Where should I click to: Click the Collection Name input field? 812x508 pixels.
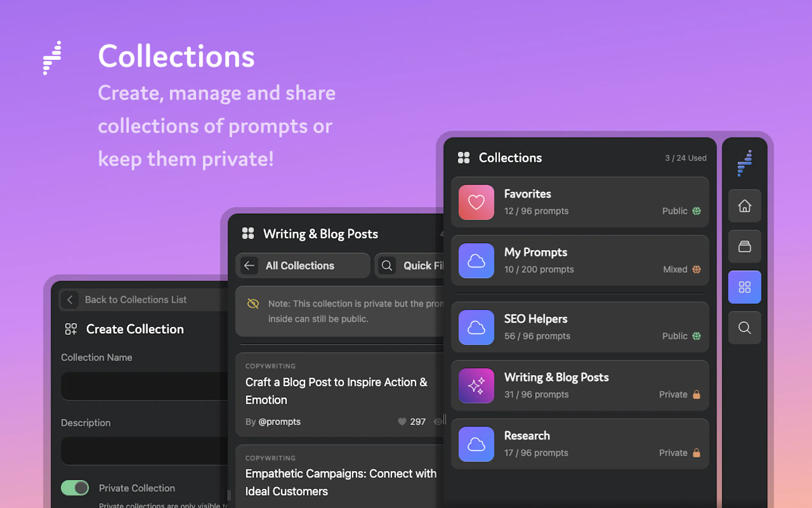(x=144, y=386)
